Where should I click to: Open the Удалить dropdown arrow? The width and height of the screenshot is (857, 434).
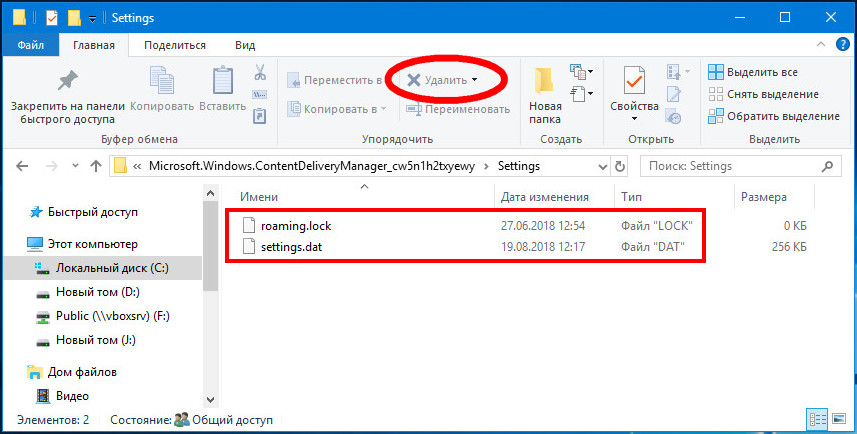point(474,80)
